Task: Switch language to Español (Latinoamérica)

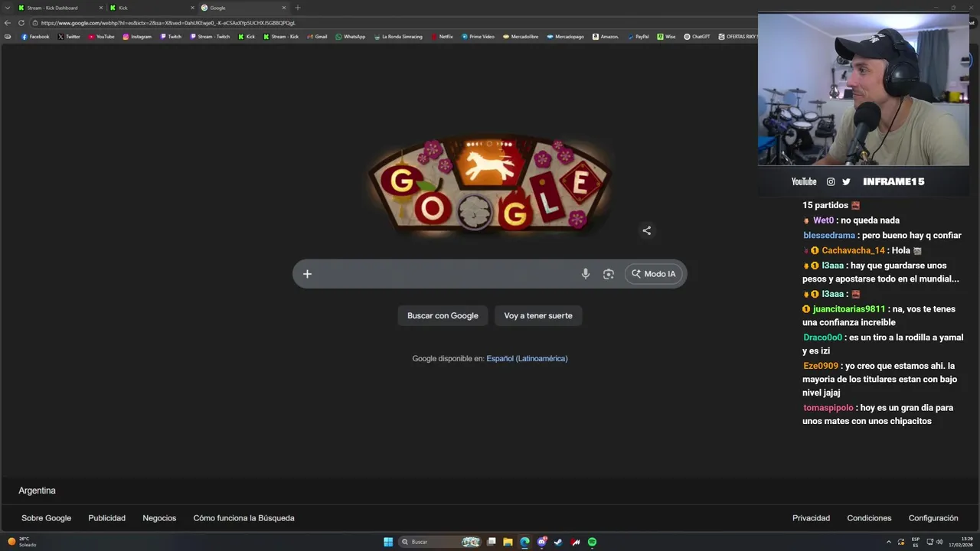Action: [527, 358]
